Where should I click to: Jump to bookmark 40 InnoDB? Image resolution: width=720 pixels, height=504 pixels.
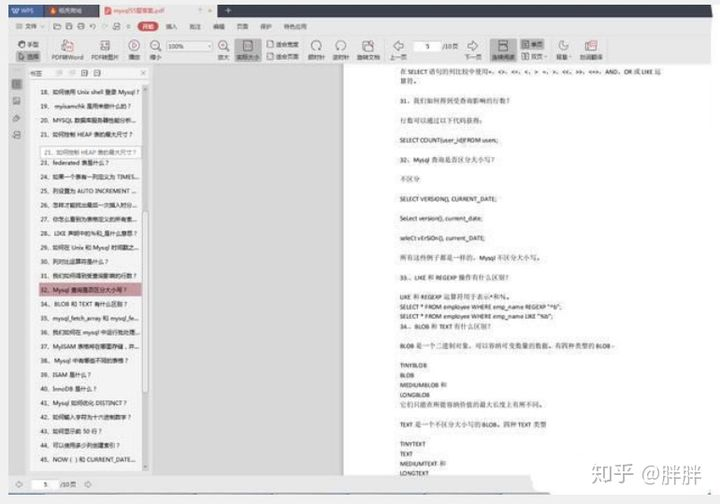point(68,389)
